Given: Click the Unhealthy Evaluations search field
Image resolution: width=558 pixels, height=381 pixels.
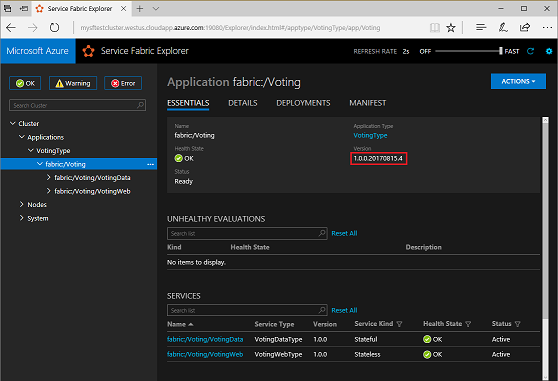Looking at the screenshot, I should 247,233.
